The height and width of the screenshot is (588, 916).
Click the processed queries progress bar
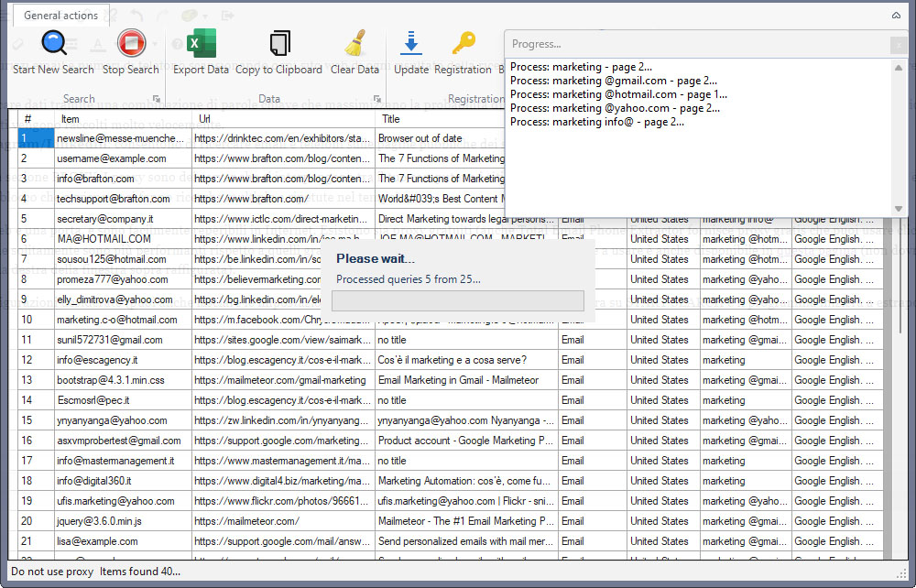coord(458,300)
